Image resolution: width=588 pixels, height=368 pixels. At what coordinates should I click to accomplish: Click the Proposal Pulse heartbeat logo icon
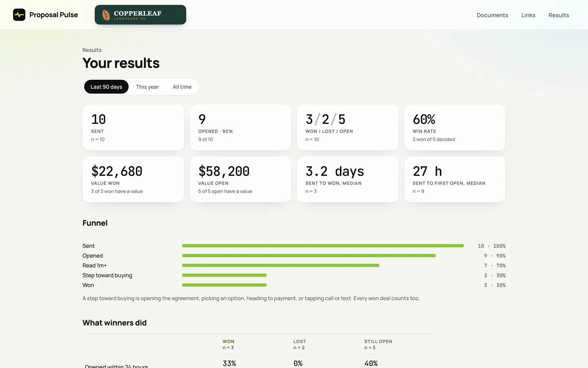[x=19, y=15]
